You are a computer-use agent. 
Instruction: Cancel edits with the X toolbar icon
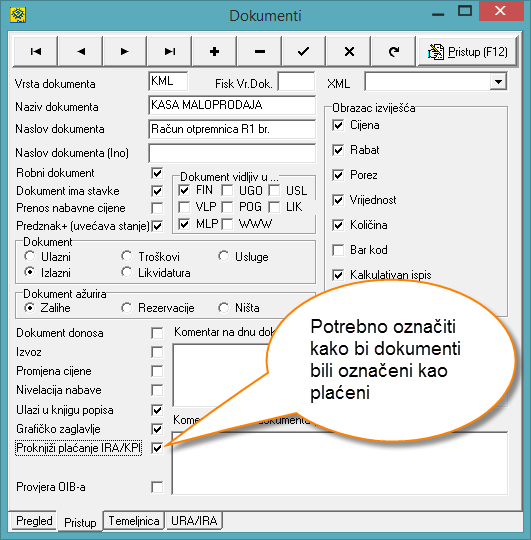349,51
